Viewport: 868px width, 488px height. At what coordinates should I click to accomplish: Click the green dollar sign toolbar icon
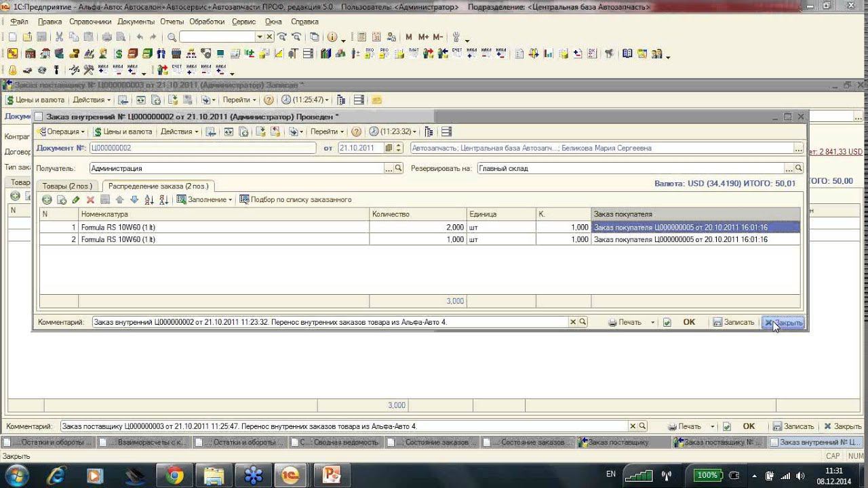click(119, 54)
